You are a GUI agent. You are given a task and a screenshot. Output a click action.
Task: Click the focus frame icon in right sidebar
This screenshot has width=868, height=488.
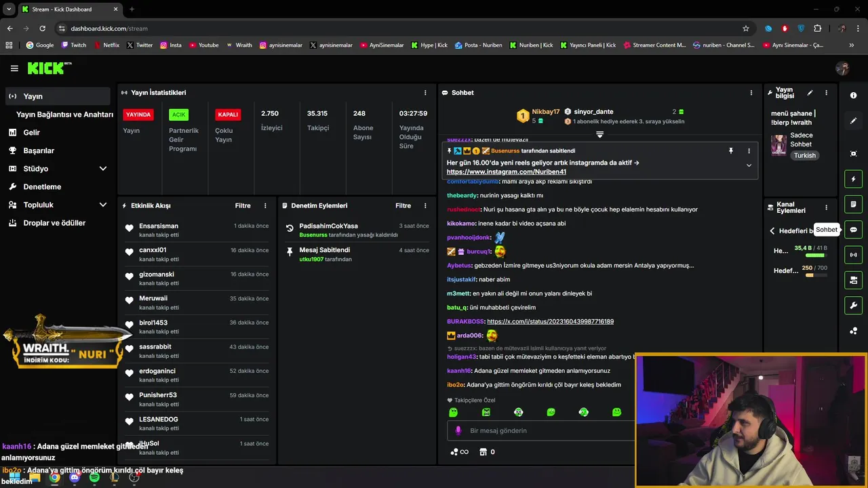(853, 154)
